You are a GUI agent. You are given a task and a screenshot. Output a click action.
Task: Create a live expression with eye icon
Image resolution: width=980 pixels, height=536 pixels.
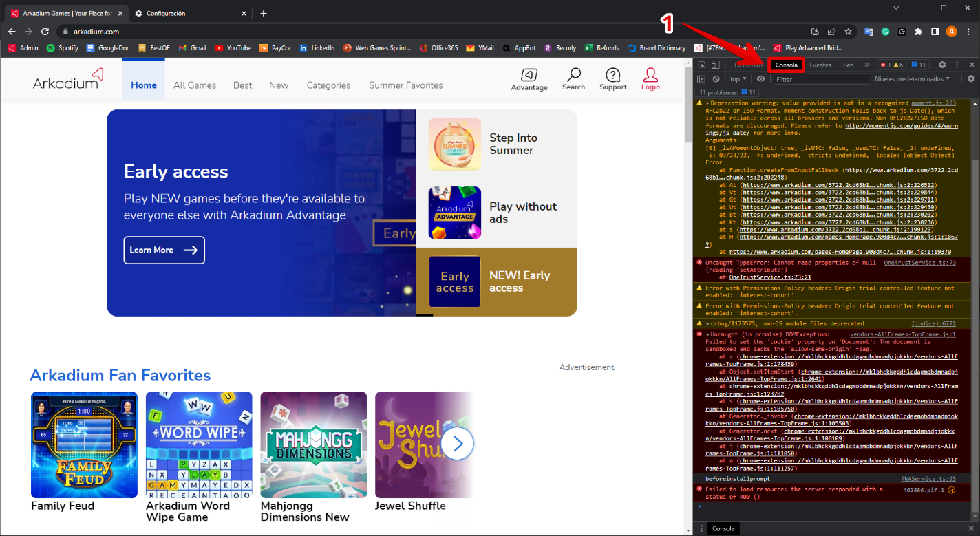click(x=760, y=79)
